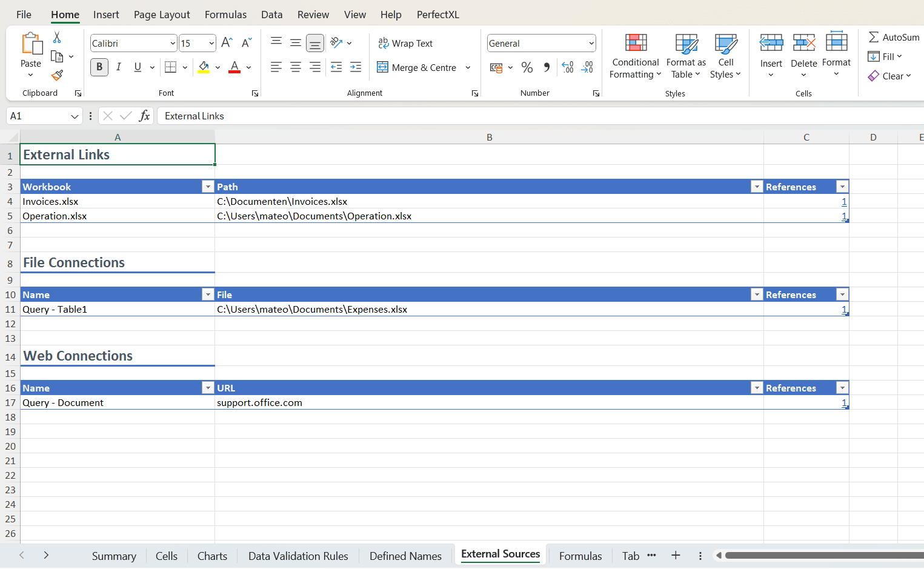Image resolution: width=924 pixels, height=569 pixels.
Task: Toggle underline formatting
Action: click(138, 67)
